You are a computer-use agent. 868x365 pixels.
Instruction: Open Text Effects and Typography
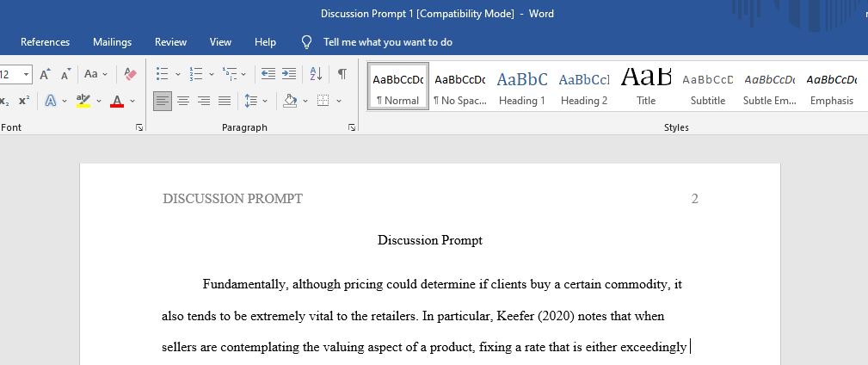[x=51, y=101]
